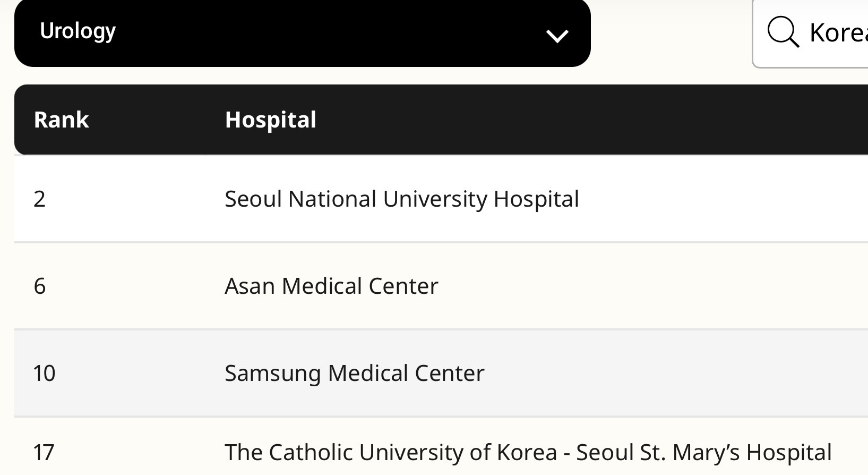This screenshot has height=475, width=868.
Task: Focus the search field containing Korea
Action: click(x=838, y=33)
